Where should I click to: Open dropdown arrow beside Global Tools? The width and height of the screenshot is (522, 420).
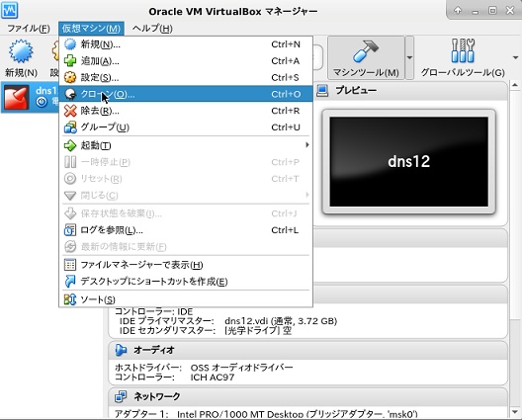515,57
